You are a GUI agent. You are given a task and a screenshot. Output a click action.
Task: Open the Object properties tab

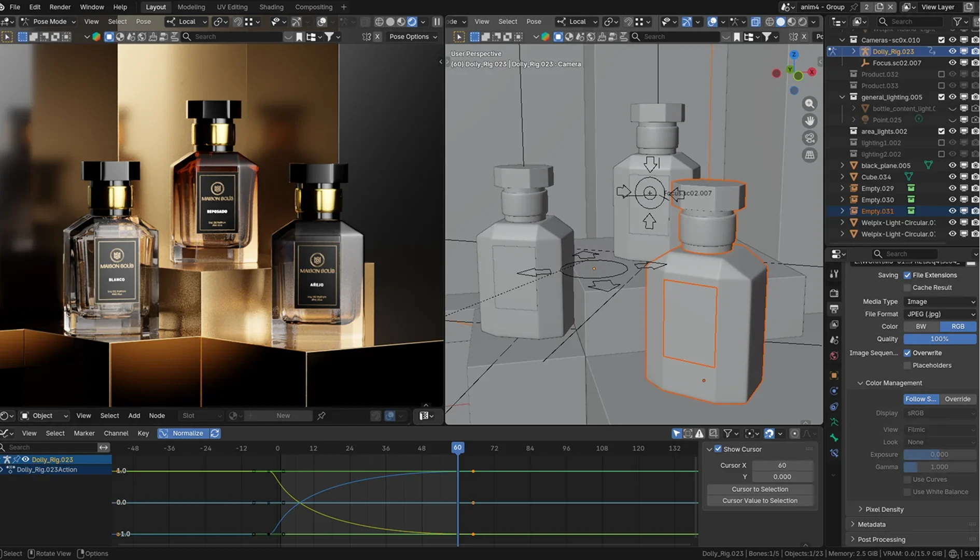[834, 375]
